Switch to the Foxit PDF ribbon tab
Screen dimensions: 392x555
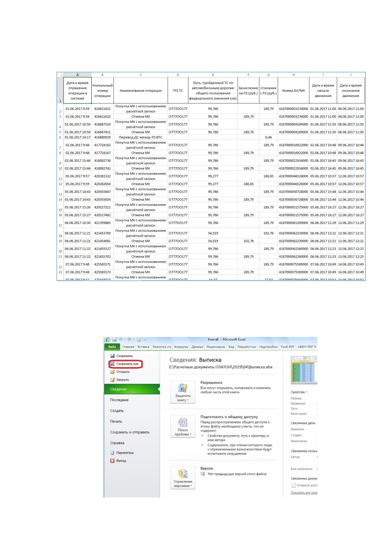click(287, 347)
